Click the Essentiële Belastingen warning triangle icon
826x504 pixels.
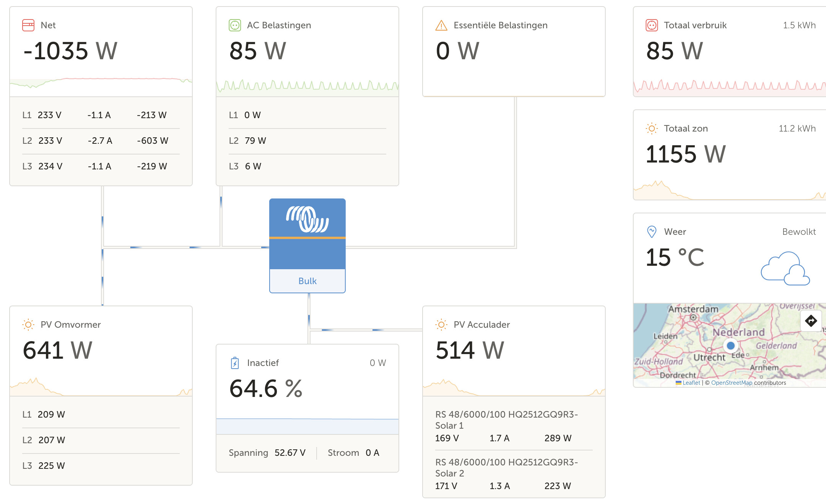pos(441,25)
